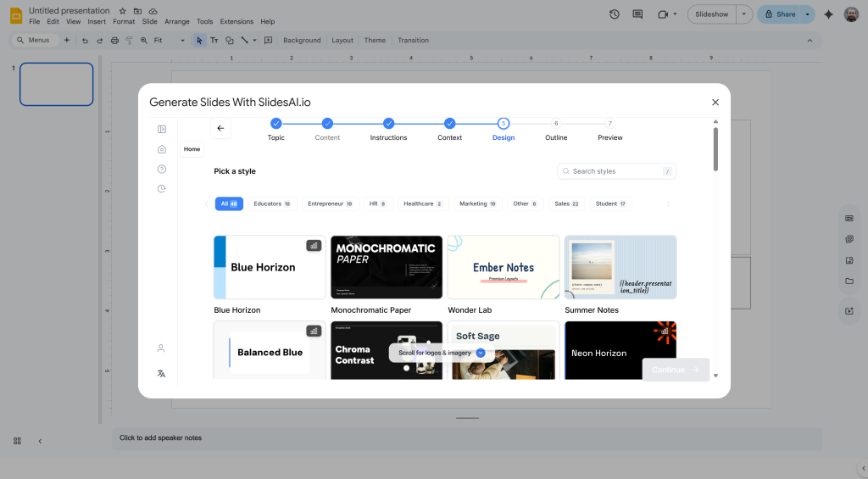Open the Home icon in the sidebar
The image size is (868, 479).
(162, 149)
